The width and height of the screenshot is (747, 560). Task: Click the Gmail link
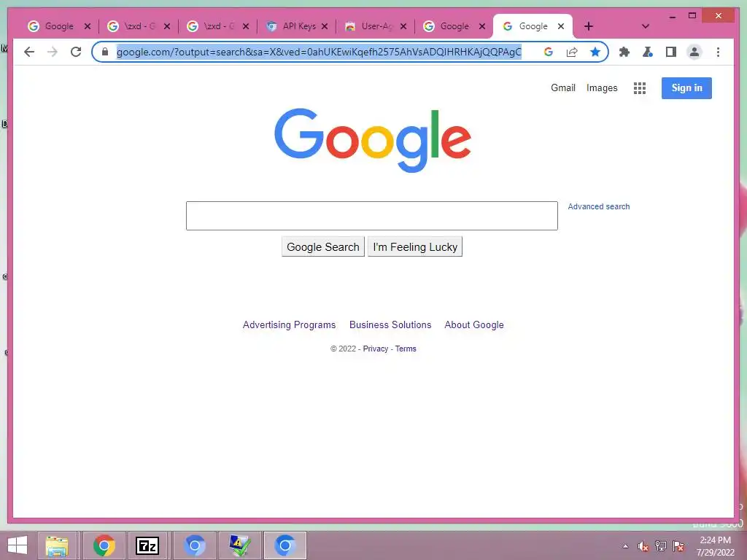[563, 87]
